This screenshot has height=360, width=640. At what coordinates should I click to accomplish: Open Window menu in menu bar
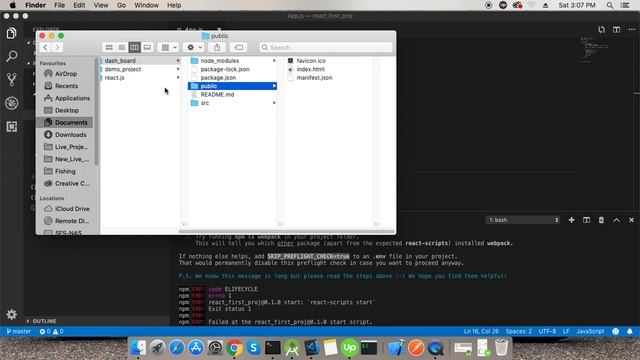pos(147,5)
